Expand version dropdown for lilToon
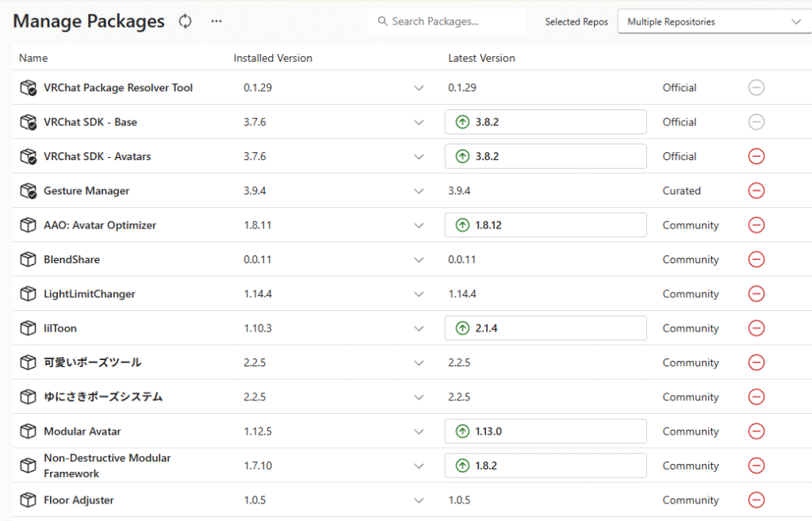The width and height of the screenshot is (812, 521). click(419, 329)
